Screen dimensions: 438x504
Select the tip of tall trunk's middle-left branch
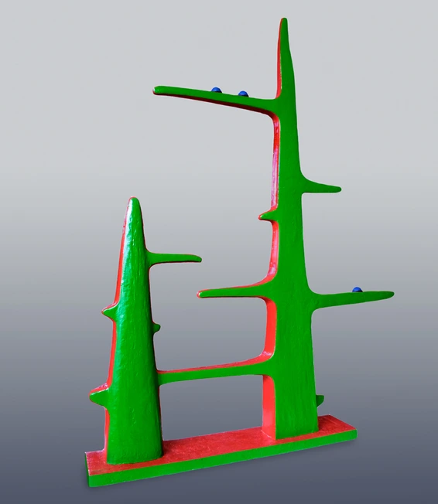(205, 293)
